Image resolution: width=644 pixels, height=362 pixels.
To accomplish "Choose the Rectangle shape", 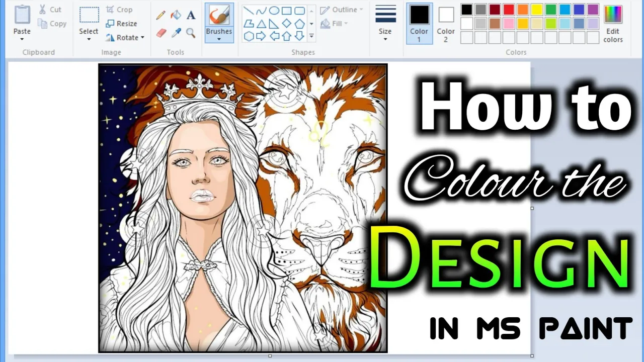I will point(286,11).
